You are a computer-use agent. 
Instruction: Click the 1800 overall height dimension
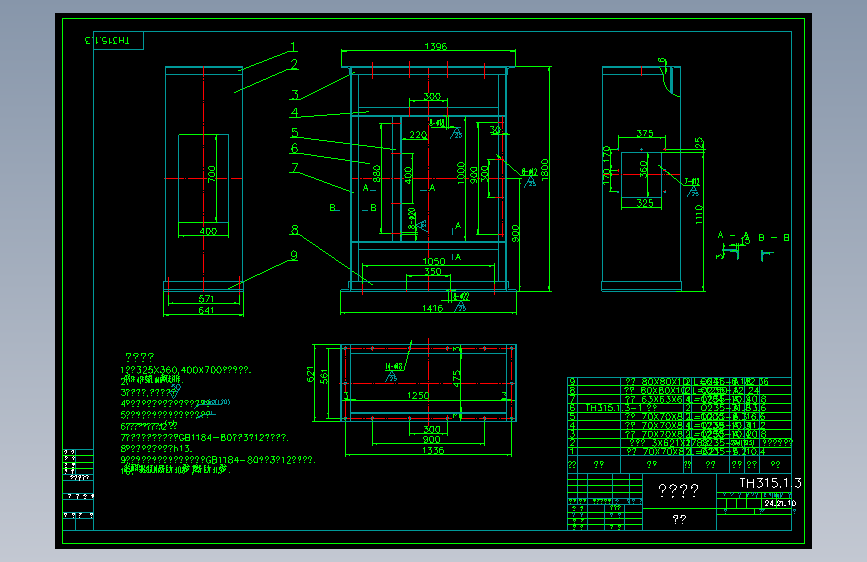(545, 169)
